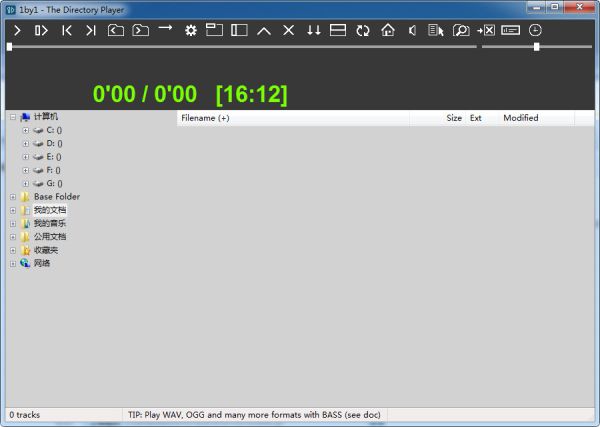Toggle repeat with circular arrows icon
600x427 pixels.
point(363,30)
